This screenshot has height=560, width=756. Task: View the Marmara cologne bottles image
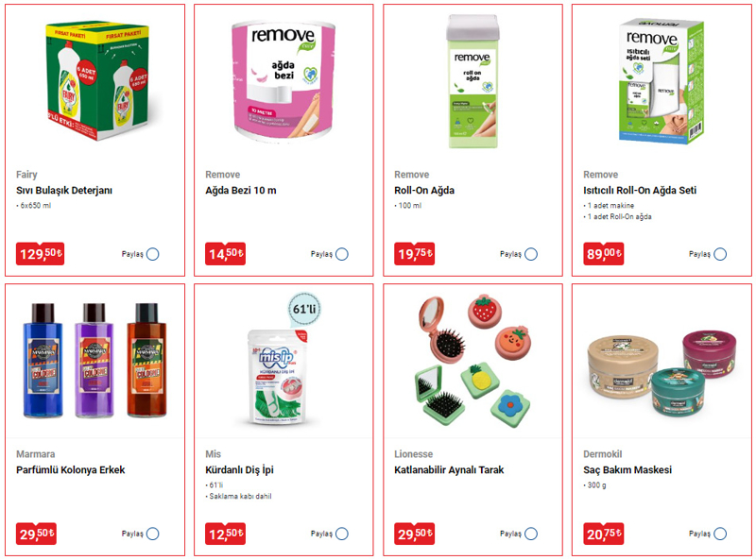point(95,360)
